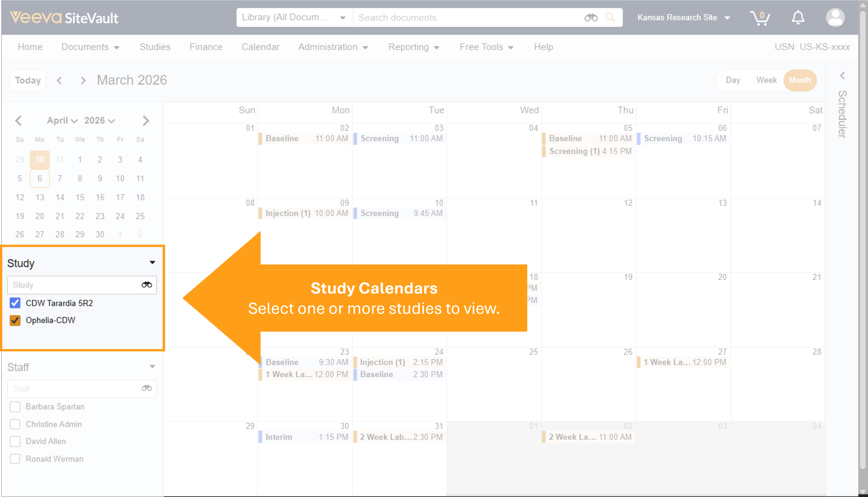Open the user profile avatar

[x=835, y=18]
